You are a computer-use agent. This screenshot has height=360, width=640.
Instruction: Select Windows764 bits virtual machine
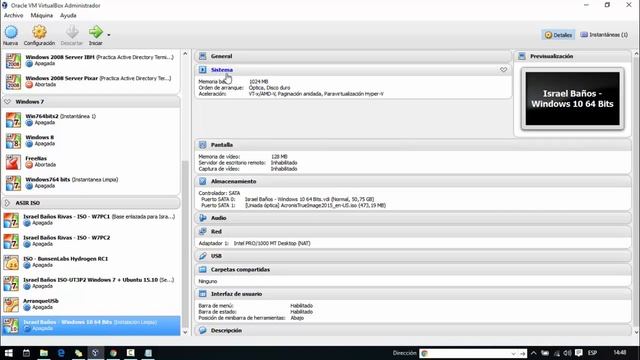point(91,182)
